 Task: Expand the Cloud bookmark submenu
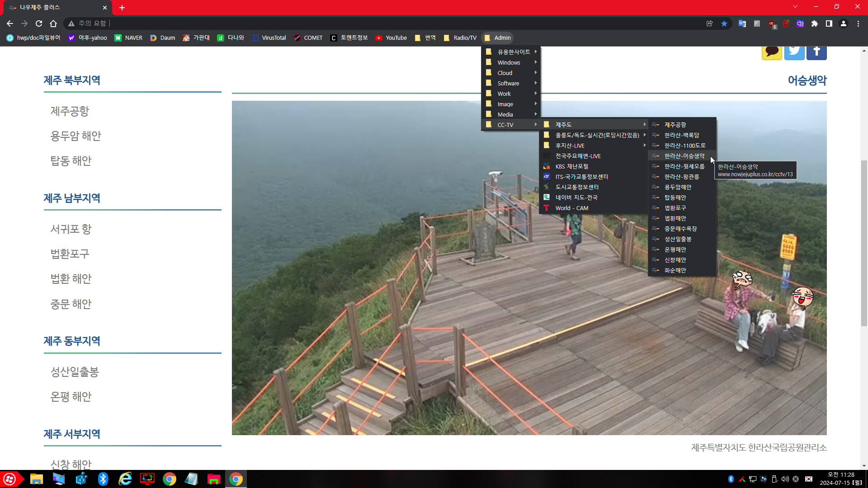coord(511,73)
